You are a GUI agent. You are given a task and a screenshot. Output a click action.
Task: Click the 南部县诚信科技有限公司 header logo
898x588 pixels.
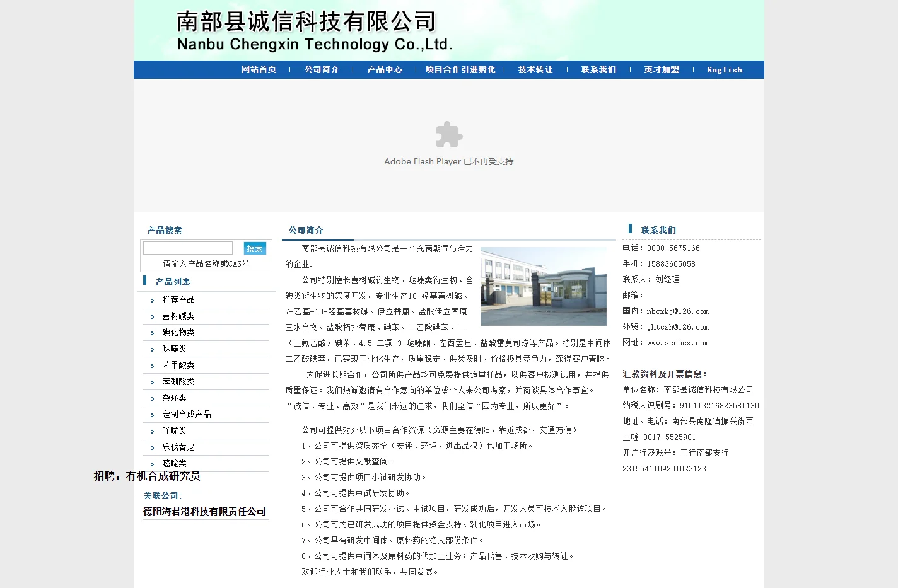point(314,30)
